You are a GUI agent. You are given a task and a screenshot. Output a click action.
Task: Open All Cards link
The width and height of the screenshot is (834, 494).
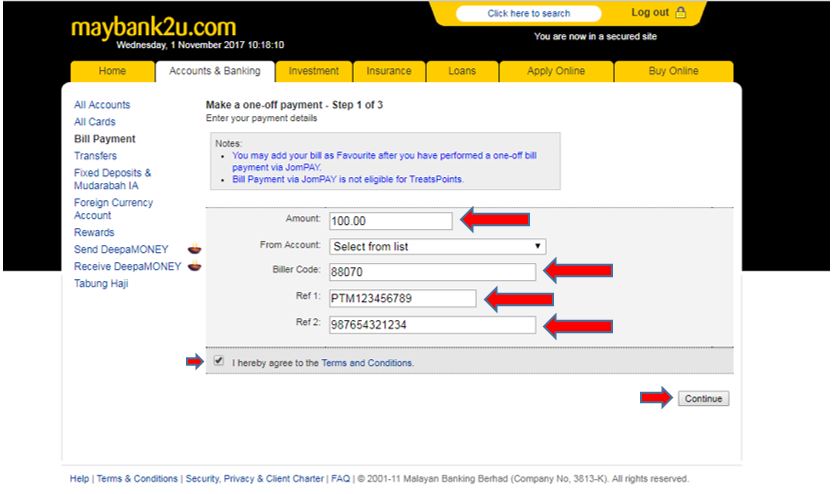[x=95, y=122]
